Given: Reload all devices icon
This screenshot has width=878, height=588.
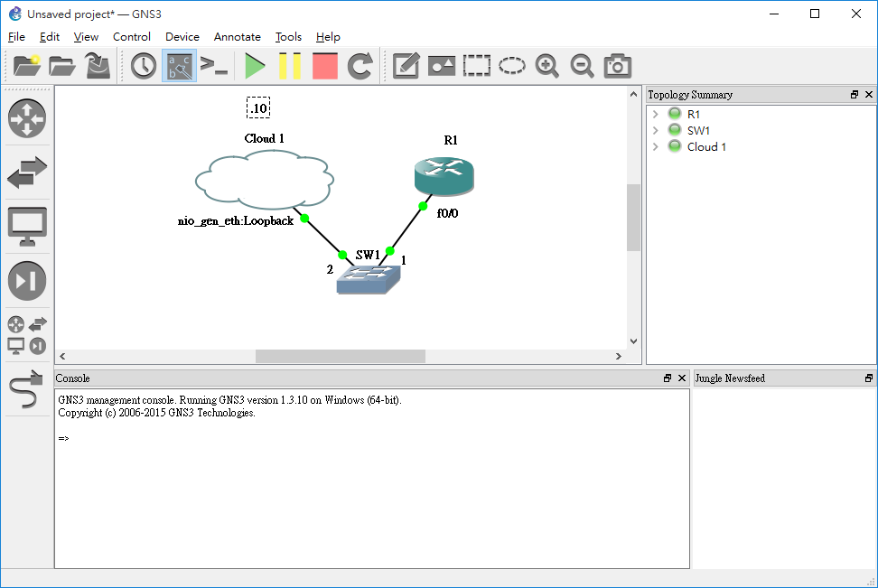Looking at the screenshot, I should click(360, 66).
